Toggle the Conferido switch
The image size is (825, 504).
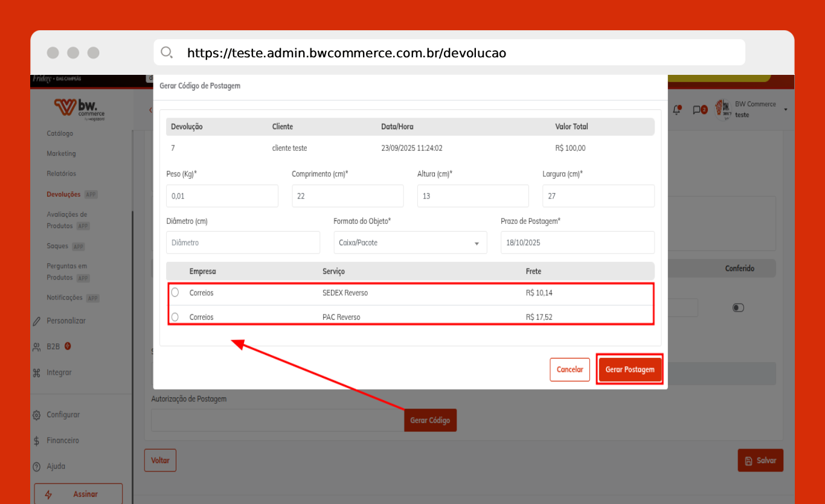737,308
